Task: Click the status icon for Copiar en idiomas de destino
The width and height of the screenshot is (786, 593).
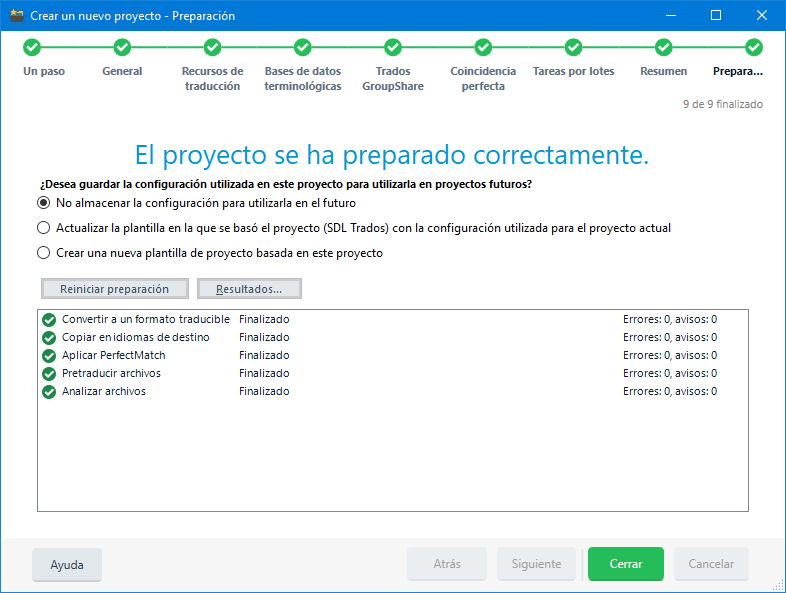Action: click(49, 338)
